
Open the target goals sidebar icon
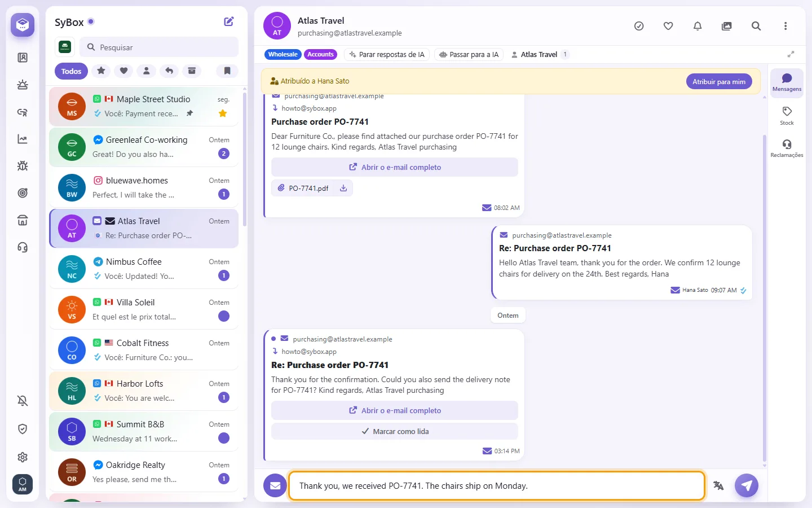point(23,193)
